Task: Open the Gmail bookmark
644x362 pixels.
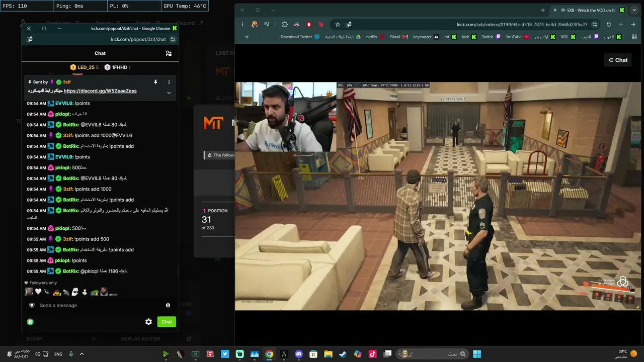Action: pos(398,37)
